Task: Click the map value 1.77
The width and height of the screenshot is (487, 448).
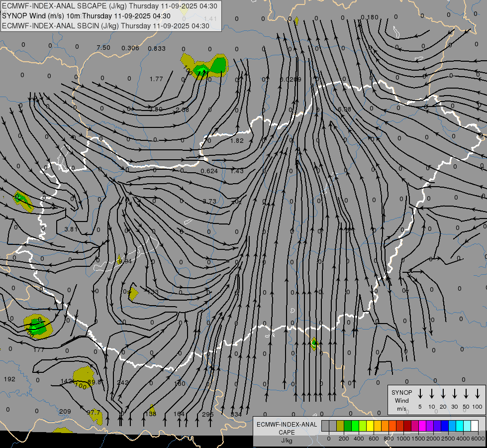Action: click(156, 79)
